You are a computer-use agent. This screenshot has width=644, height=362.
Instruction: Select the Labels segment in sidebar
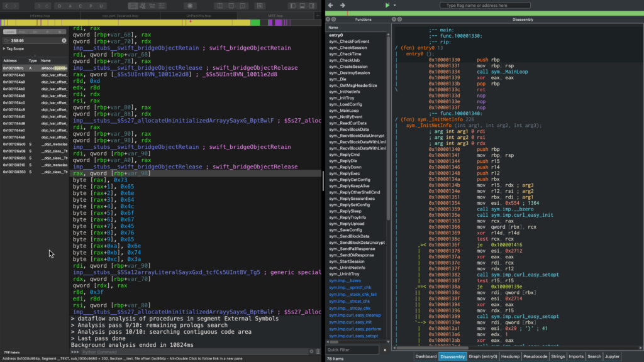pyautogui.click(x=10, y=31)
